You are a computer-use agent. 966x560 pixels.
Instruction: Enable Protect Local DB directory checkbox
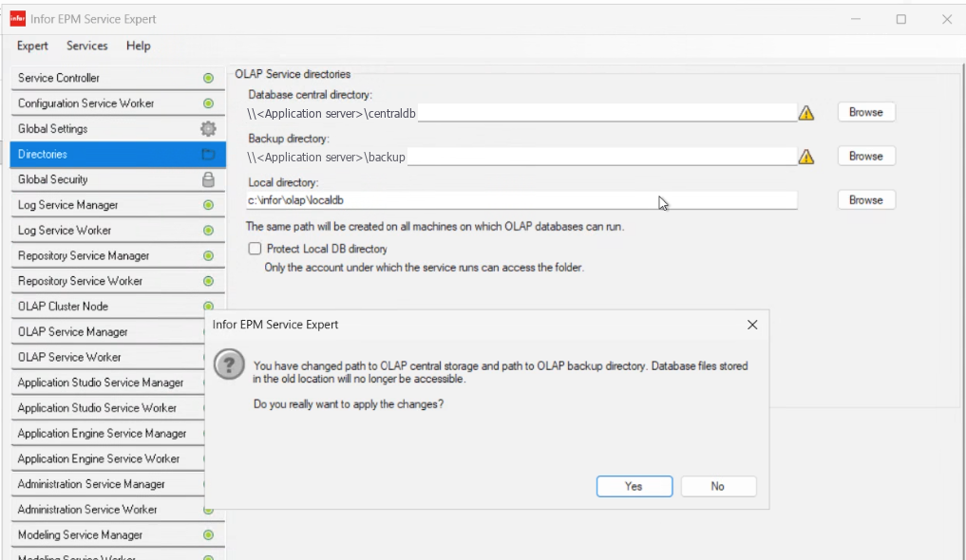click(255, 249)
